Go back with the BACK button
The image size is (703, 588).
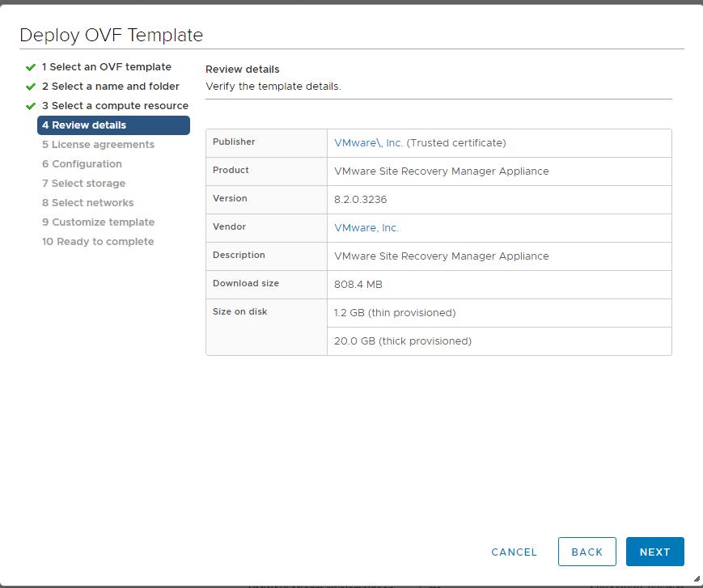(x=587, y=552)
